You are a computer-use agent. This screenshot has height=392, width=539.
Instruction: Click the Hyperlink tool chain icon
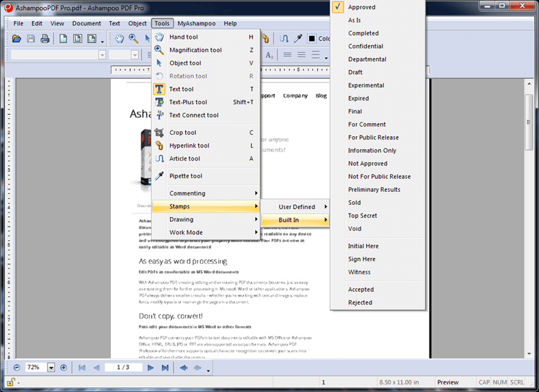point(159,146)
